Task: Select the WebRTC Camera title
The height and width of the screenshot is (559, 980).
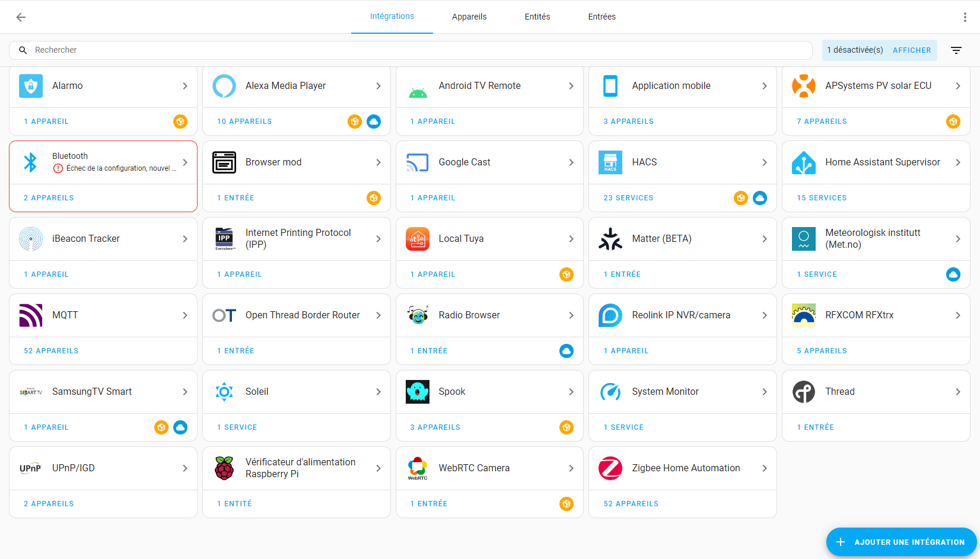Action: tap(474, 468)
